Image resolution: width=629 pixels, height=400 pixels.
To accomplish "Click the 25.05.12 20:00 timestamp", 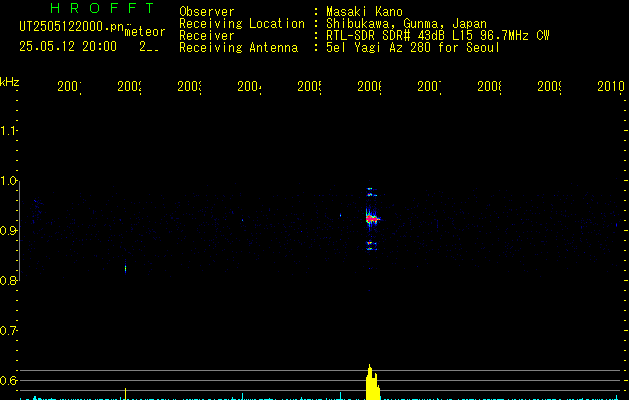I will 68,47.
